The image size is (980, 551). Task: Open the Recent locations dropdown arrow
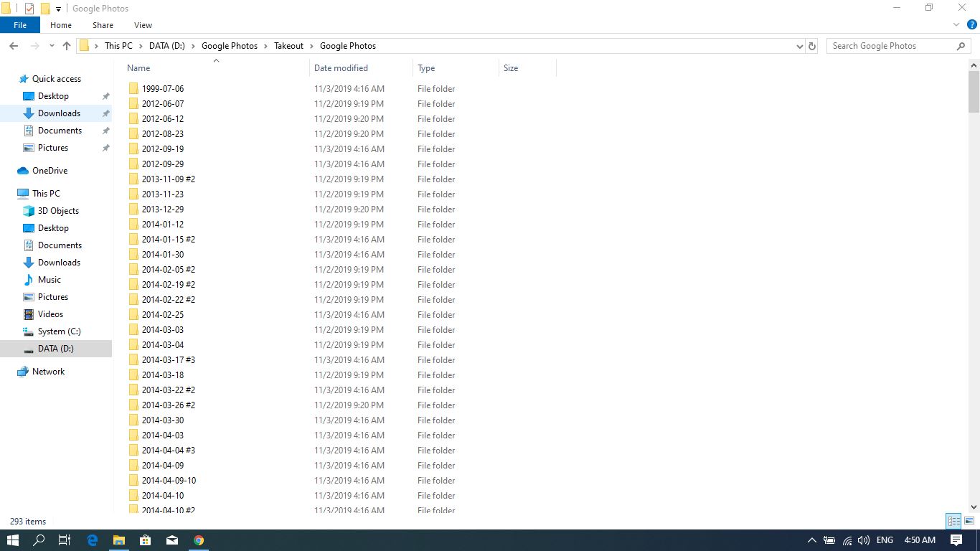tap(52, 46)
